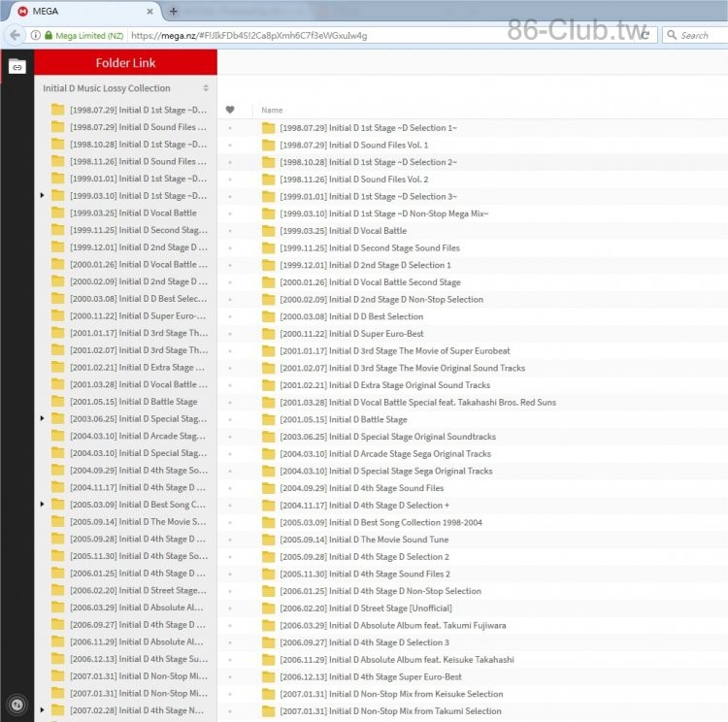Open Absolute Album feat. Keisuke Takahashi folder

(397, 660)
